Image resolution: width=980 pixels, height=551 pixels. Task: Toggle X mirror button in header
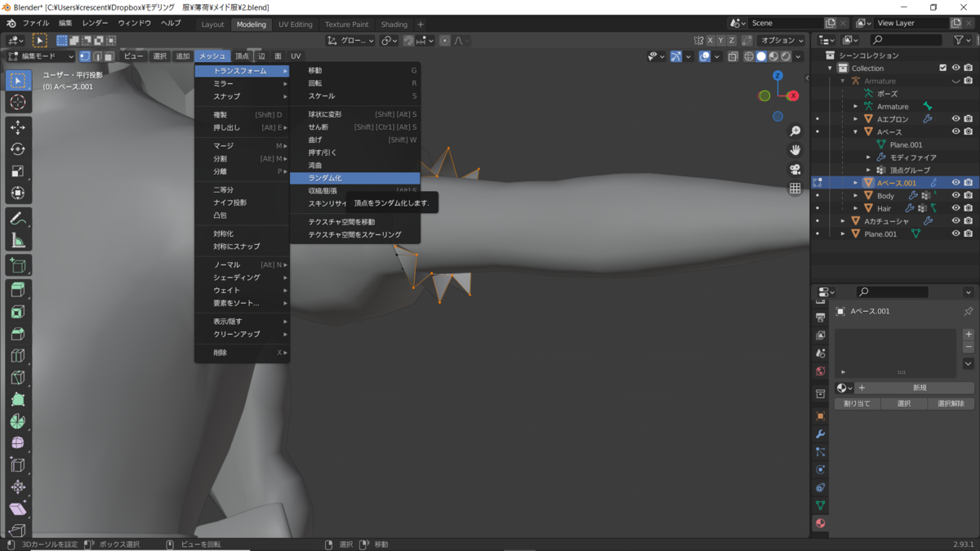710,40
